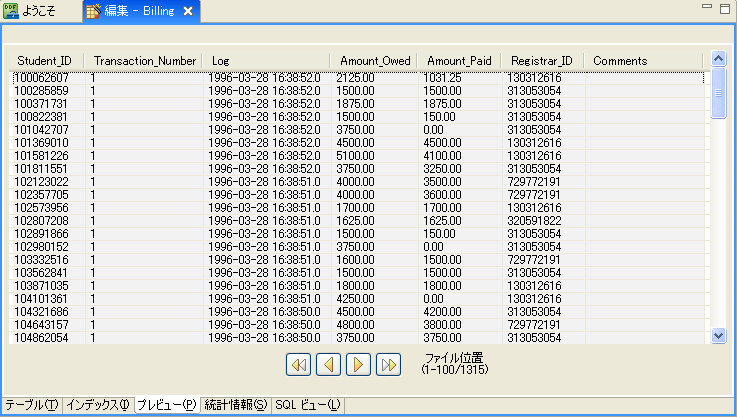This screenshot has height=417, width=737.
Task: Click the Student_ID column header
Action: (x=44, y=61)
